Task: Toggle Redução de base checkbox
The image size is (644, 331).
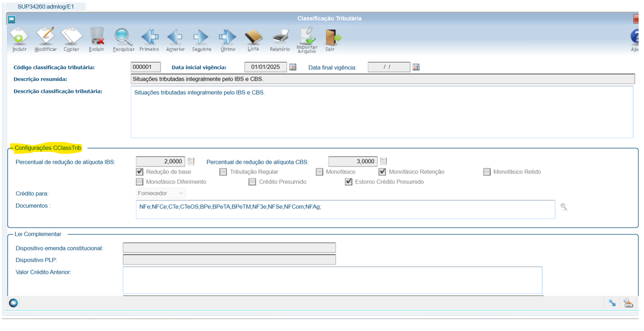Action: click(139, 171)
